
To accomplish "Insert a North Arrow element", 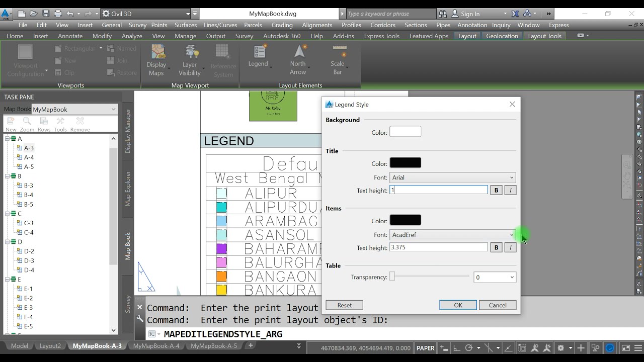I will pos(298,60).
